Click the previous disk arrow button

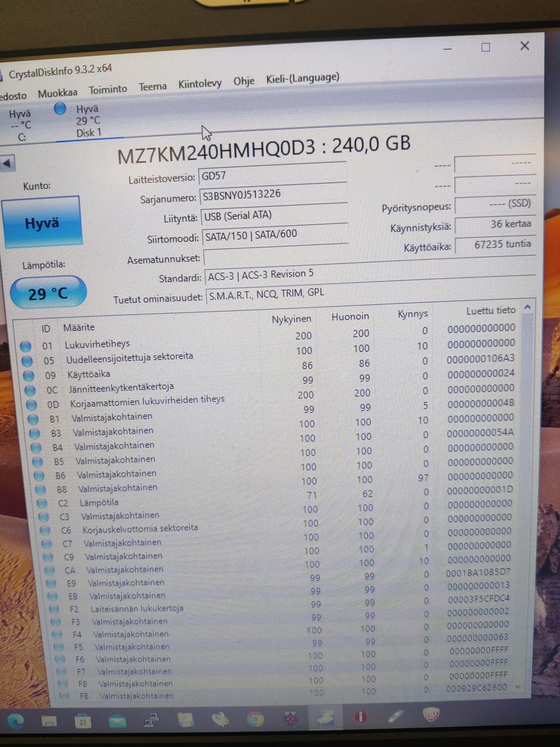pos(8,163)
